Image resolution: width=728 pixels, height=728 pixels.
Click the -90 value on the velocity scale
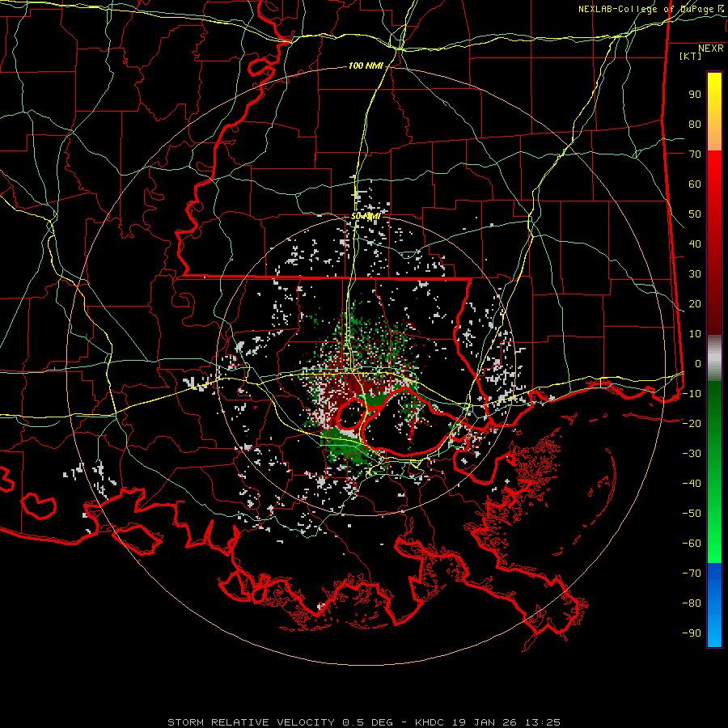tap(692, 633)
